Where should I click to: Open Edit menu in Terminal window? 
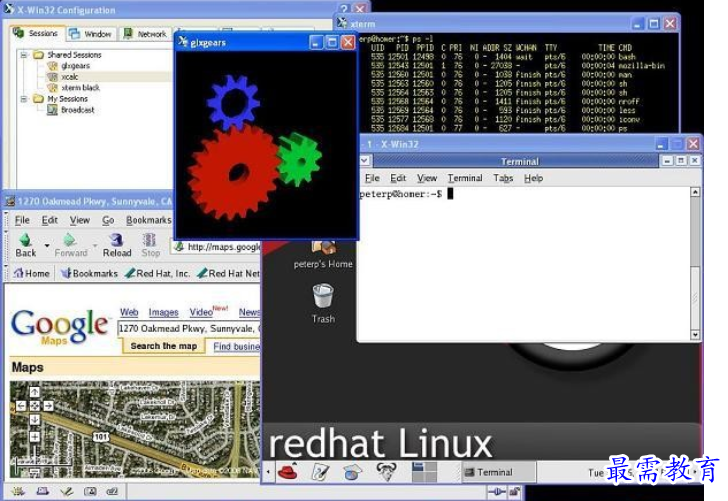click(x=398, y=178)
